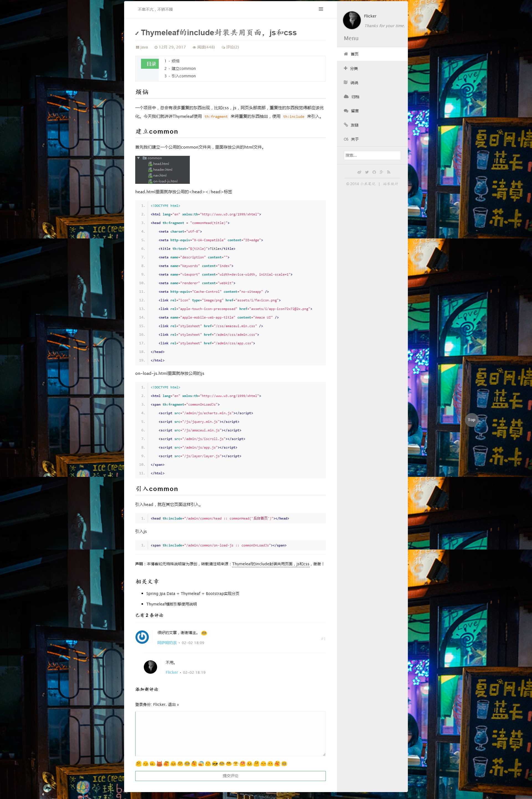
Task: Open the 友链 links menu item
Action: point(372,125)
